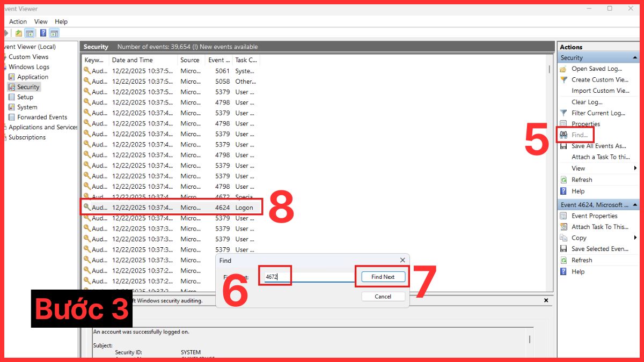Click the Forwarded Events log icon
Viewport: 644px width, 362px height.
click(x=12, y=117)
